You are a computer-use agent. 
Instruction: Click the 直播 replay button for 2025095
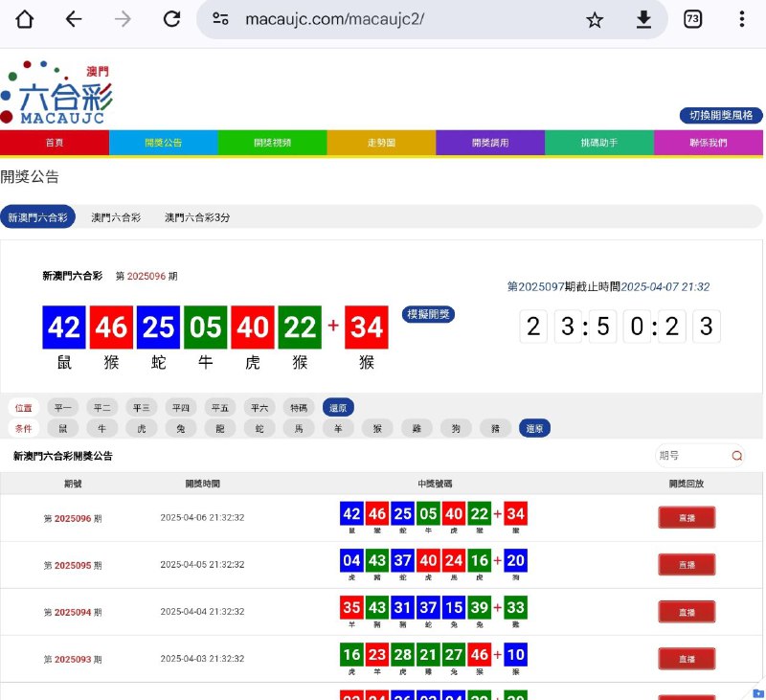[687, 565]
